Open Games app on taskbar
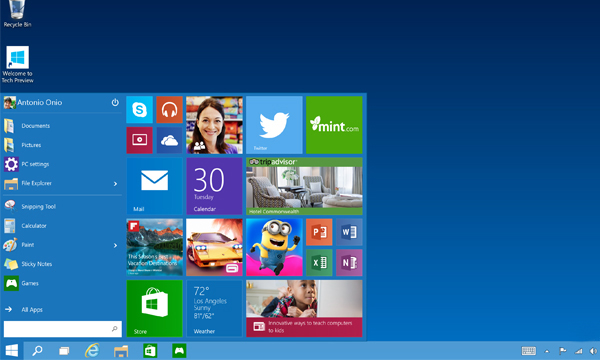600x360 pixels. pyautogui.click(x=179, y=350)
